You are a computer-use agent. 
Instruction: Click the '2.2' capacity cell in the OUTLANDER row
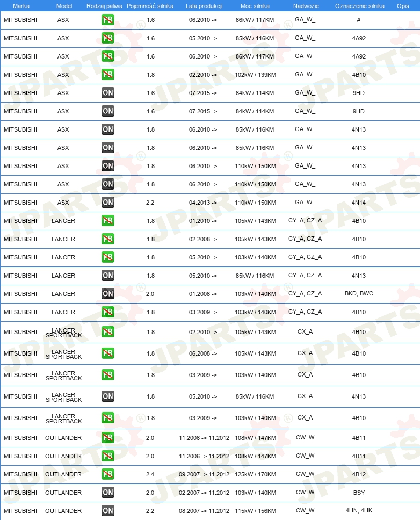(x=150, y=511)
